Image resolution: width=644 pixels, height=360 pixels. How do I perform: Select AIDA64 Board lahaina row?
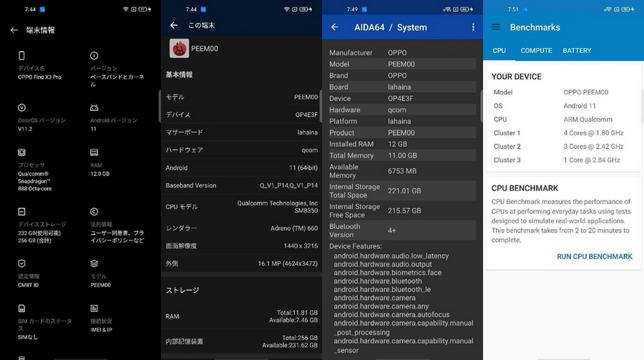(x=402, y=87)
